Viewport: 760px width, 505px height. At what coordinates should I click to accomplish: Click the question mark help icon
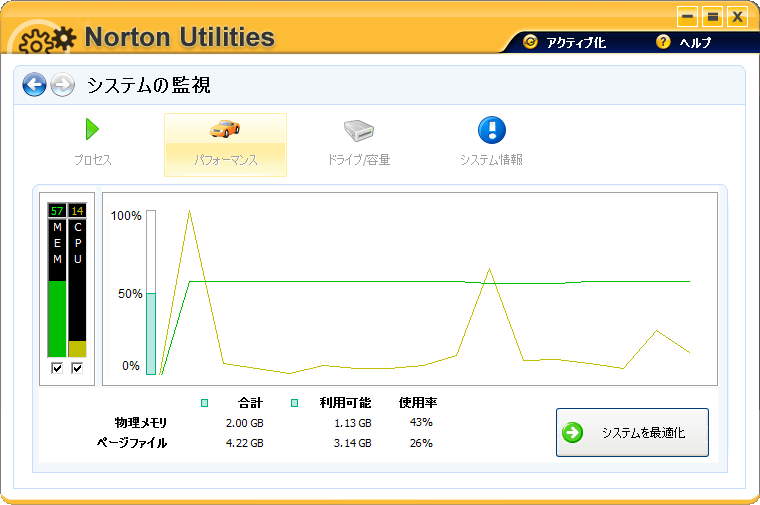pyautogui.click(x=663, y=42)
